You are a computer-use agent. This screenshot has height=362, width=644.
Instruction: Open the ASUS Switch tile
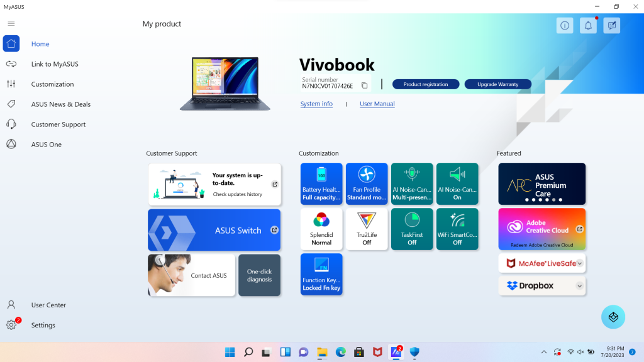214,230
